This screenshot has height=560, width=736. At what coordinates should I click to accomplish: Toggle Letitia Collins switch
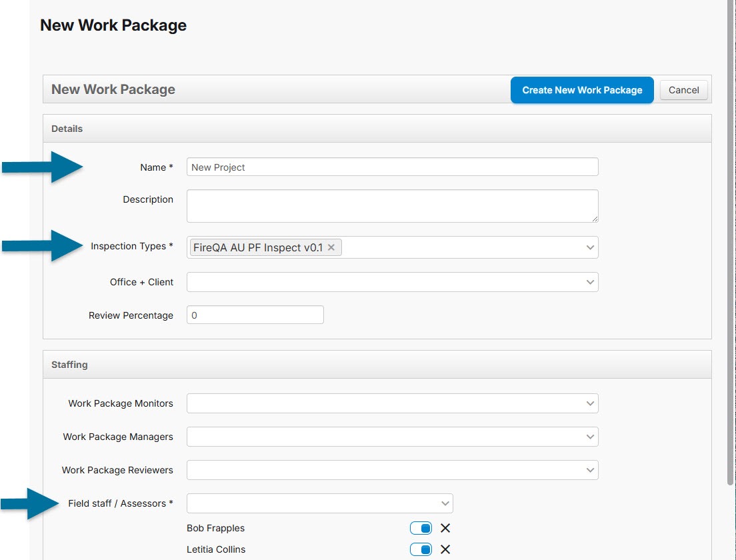(x=421, y=549)
